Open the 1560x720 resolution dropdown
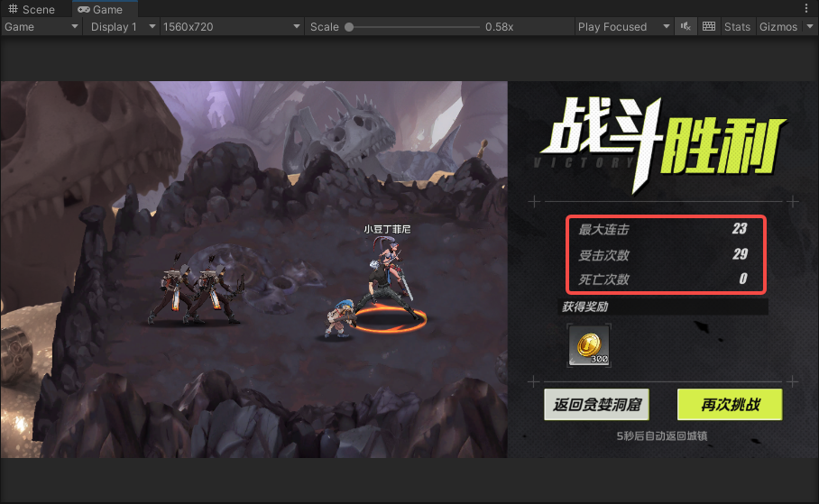Viewport: 819px width, 504px height. pos(232,27)
